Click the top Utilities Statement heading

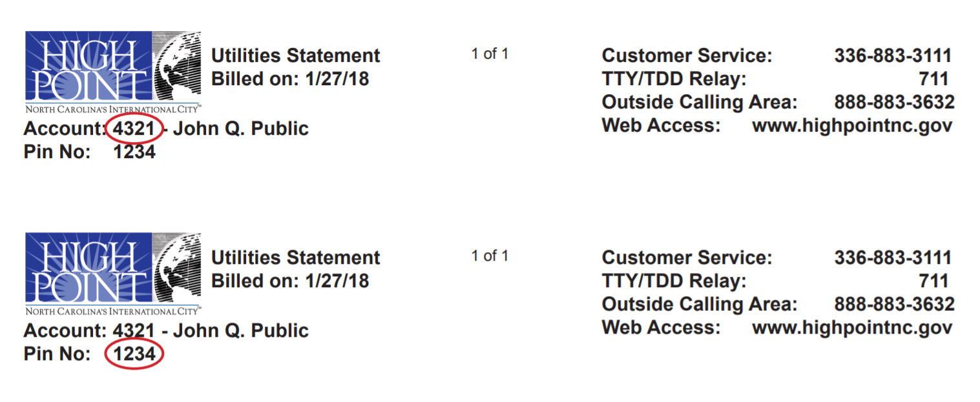click(x=296, y=55)
